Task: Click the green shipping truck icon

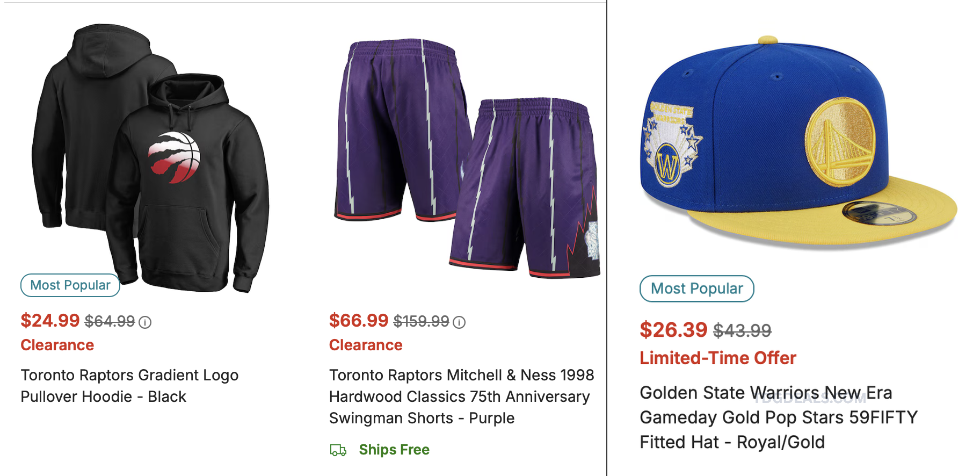Action: 337,450
